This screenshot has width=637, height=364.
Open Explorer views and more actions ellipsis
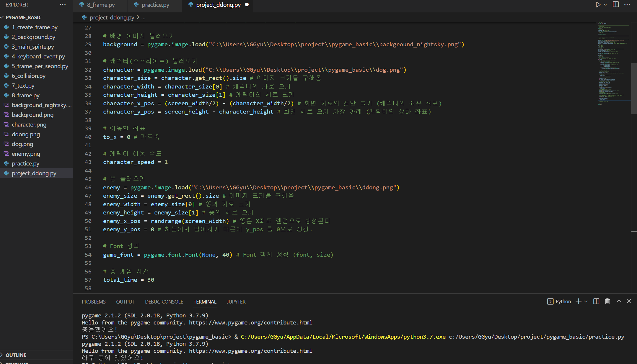click(x=63, y=5)
